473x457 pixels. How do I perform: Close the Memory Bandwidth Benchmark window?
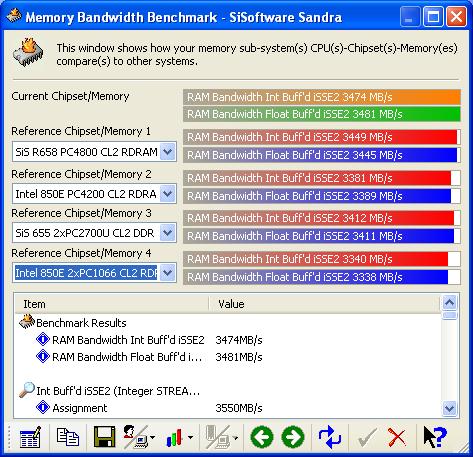click(456, 16)
